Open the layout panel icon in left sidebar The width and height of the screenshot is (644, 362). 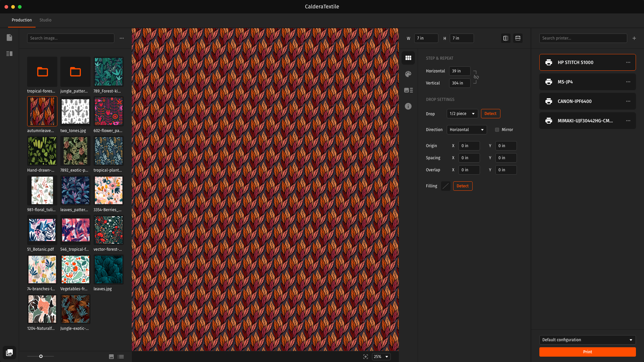[9, 54]
